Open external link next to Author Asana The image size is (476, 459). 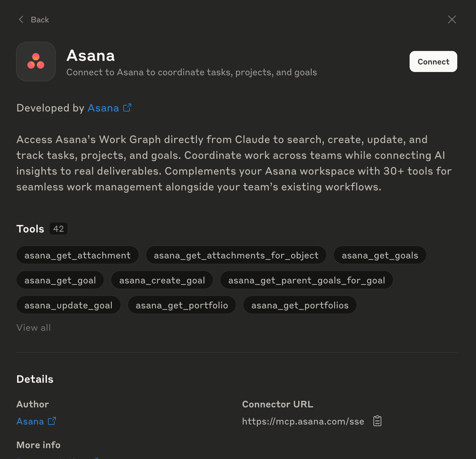pos(52,421)
